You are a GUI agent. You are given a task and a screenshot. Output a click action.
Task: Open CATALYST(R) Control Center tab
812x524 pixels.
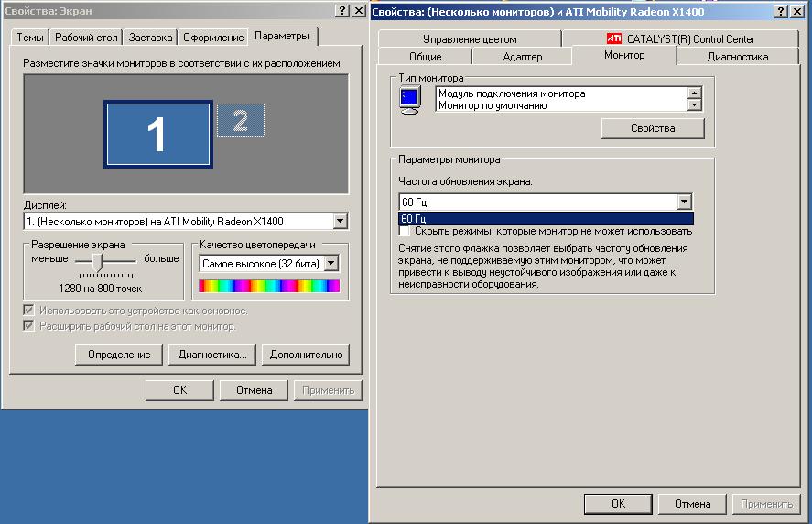[x=680, y=38]
